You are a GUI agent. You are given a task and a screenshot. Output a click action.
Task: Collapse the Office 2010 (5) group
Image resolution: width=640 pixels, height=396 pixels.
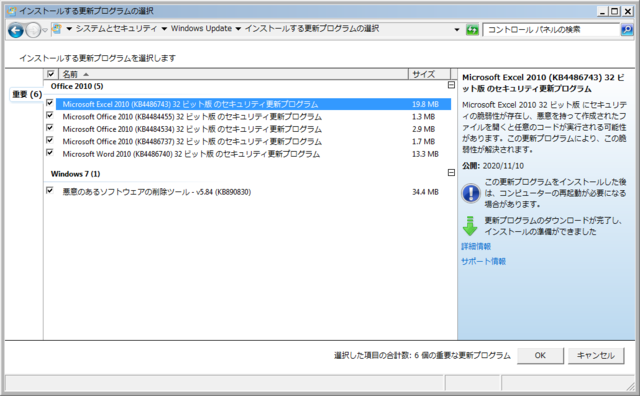coord(451,85)
